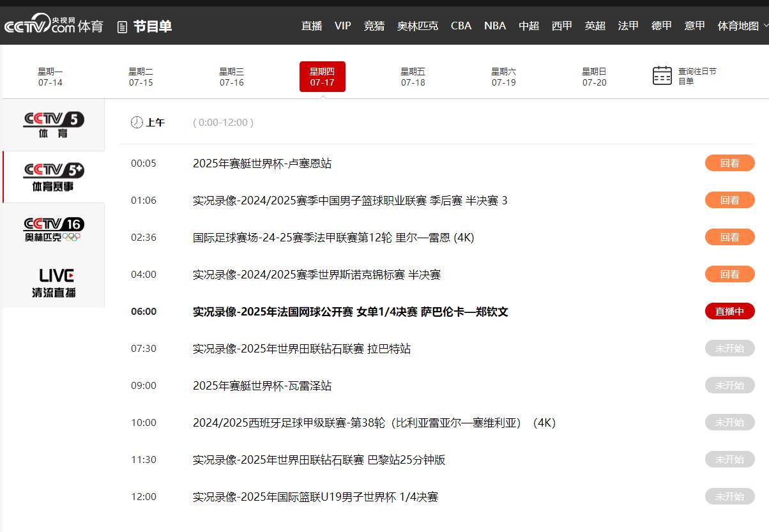Click the 节目单 document icon

[x=123, y=27]
